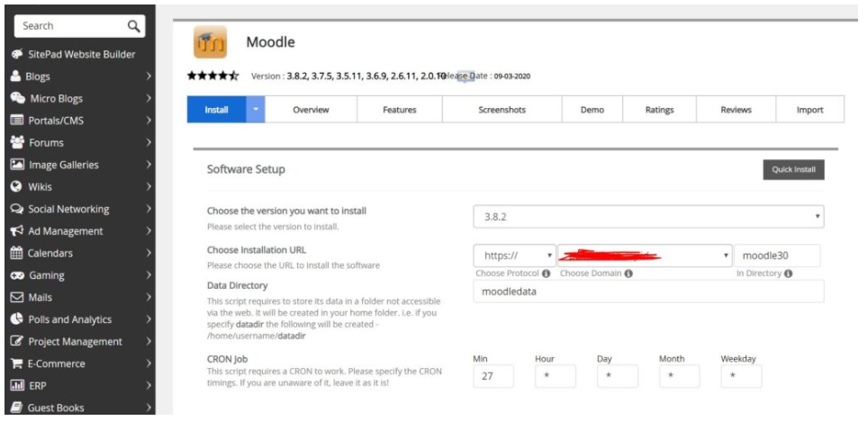Open the Ratings tab
The height and width of the screenshot is (421, 868).
(x=660, y=110)
